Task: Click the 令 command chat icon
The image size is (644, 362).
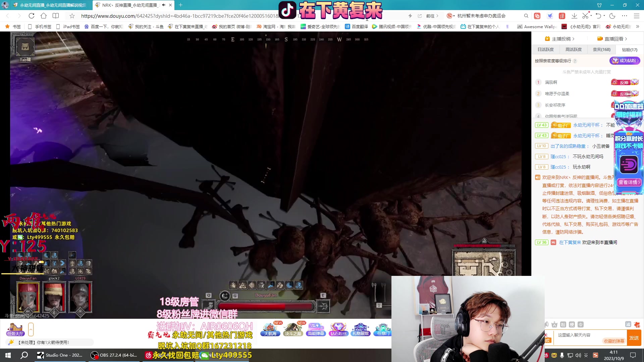Action: click(x=581, y=324)
